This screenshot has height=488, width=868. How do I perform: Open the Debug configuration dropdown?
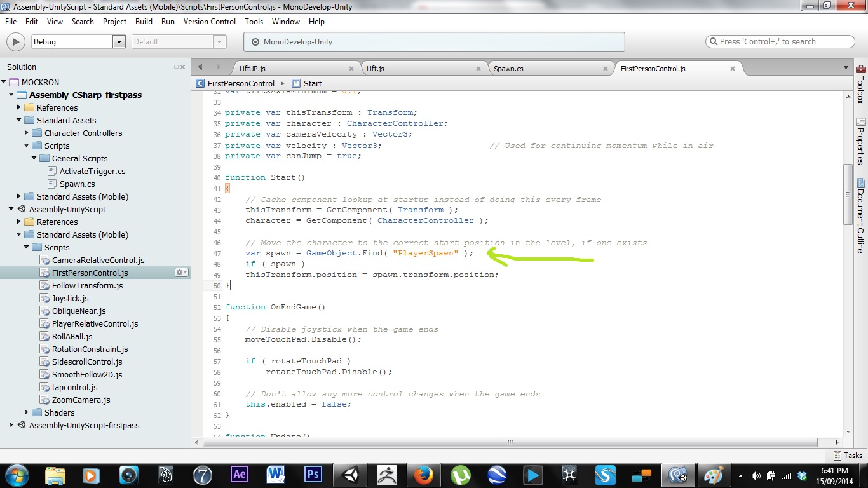[x=118, y=41]
